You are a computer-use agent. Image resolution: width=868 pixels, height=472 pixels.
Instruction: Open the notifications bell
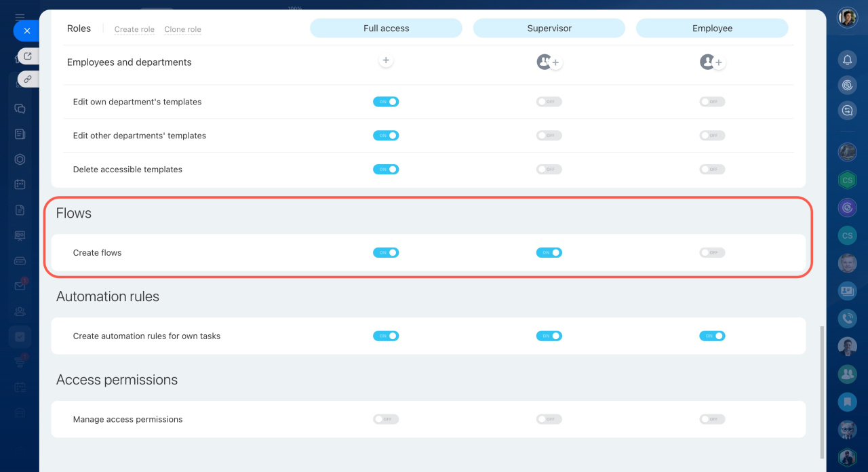(x=847, y=60)
